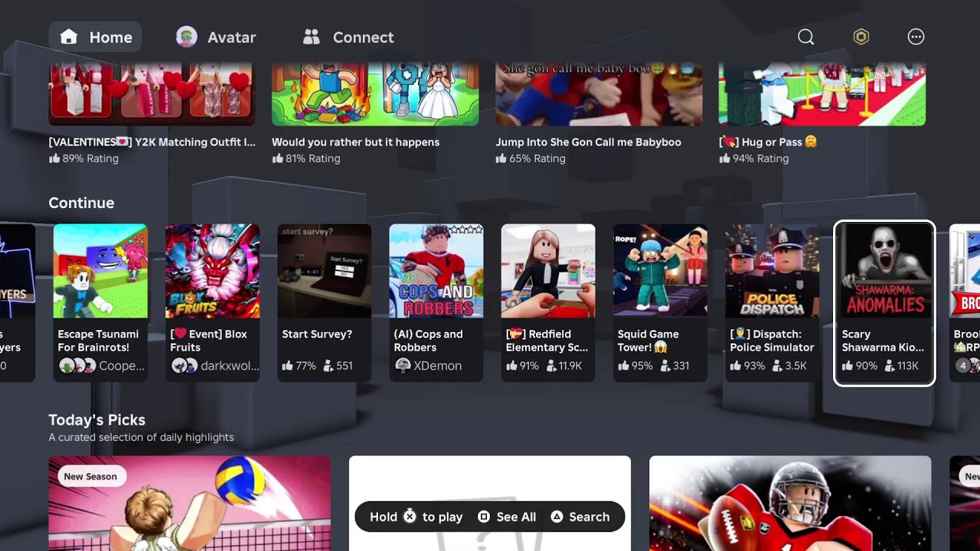Open Squid Game Tower card

[660, 302]
